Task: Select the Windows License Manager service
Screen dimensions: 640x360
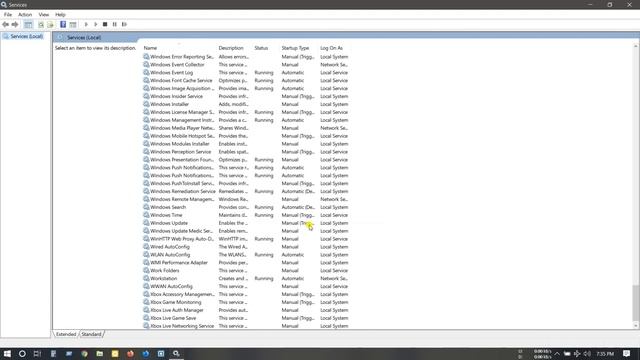Action: click(x=246, y=112)
